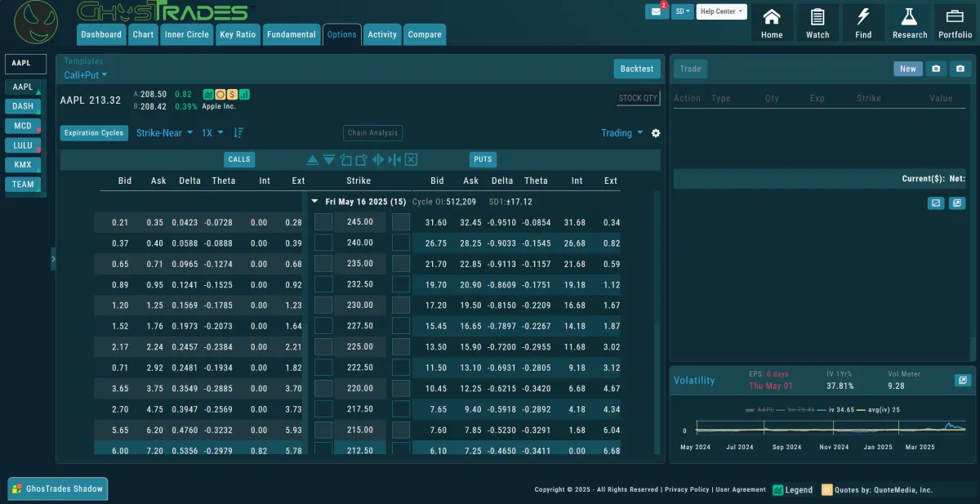Tick the call-side box for strike 225.00
Image resolution: width=980 pixels, height=504 pixels.
pos(323,346)
